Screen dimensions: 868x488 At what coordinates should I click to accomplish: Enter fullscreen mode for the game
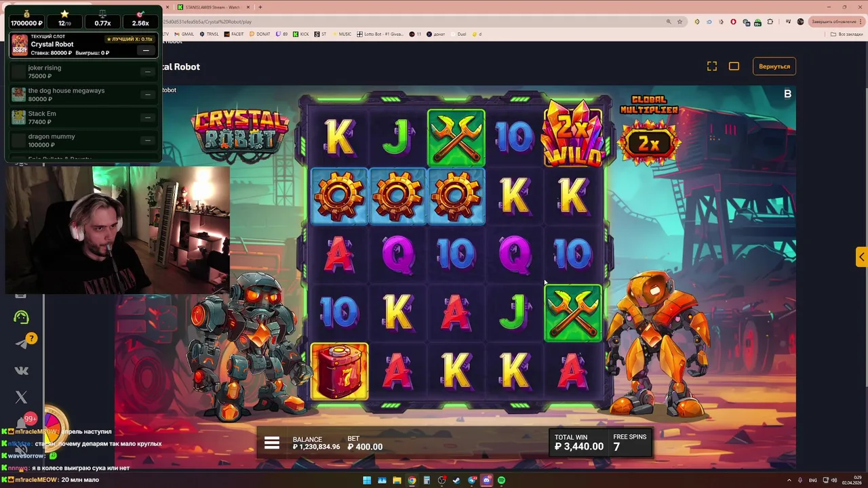click(x=712, y=66)
